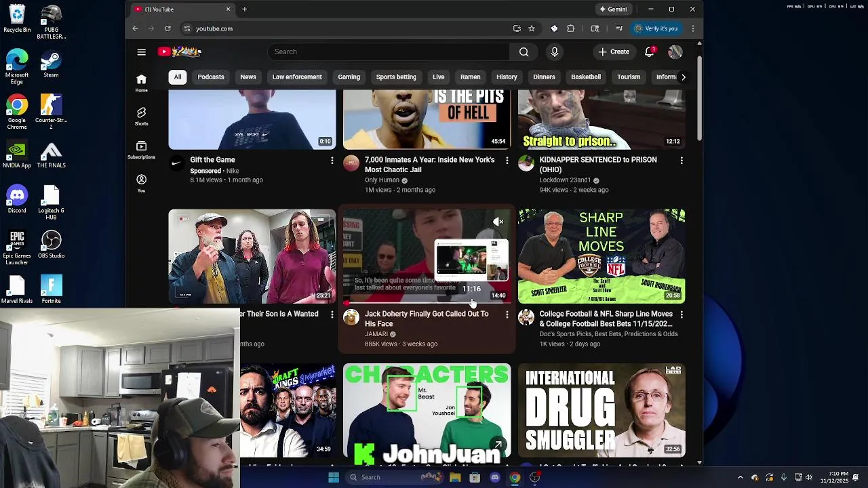The width and height of the screenshot is (868, 488).
Task: Select the News filter chip
Action: click(x=248, y=77)
